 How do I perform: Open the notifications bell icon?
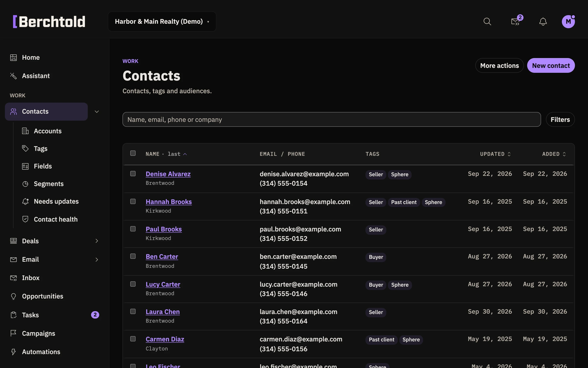[543, 22]
